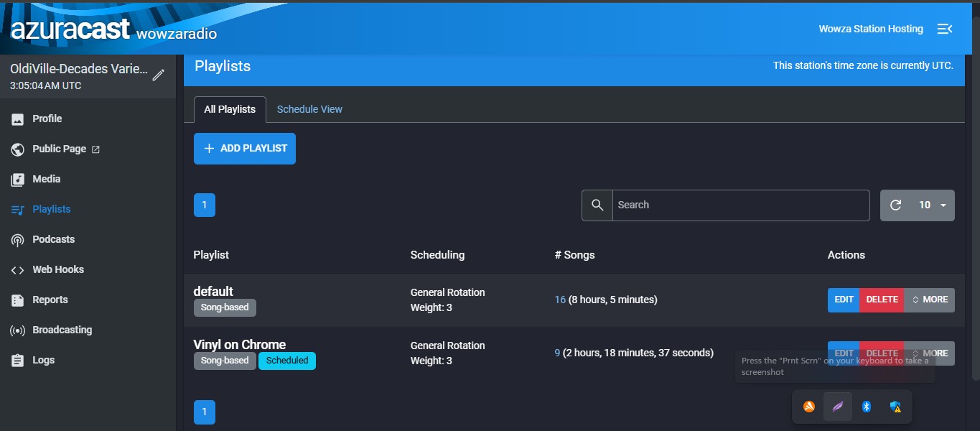This screenshot has height=431, width=980.
Task: Open Bluetooth settings from the system tray
Action: [866, 406]
